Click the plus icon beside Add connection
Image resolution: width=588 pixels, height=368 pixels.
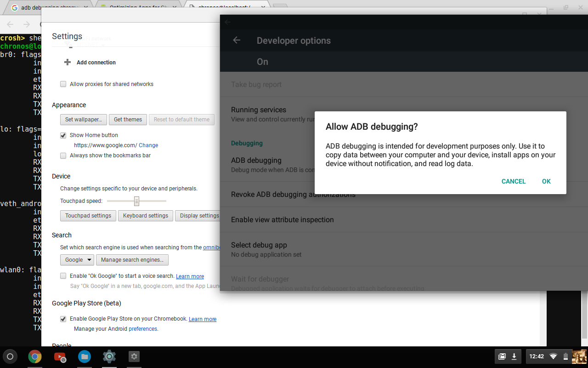point(68,62)
